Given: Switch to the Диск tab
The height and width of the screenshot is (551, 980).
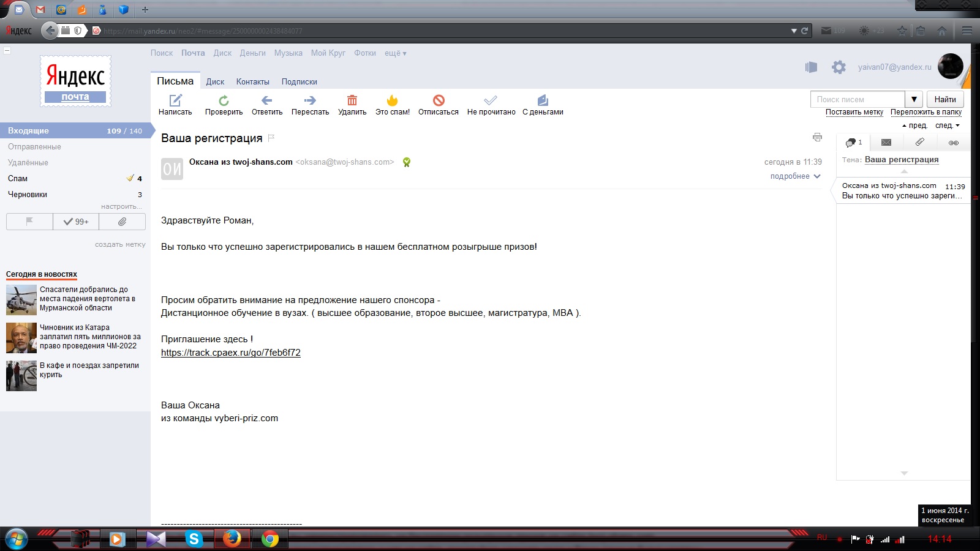Looking at the screenshot, I should (215, 81).
